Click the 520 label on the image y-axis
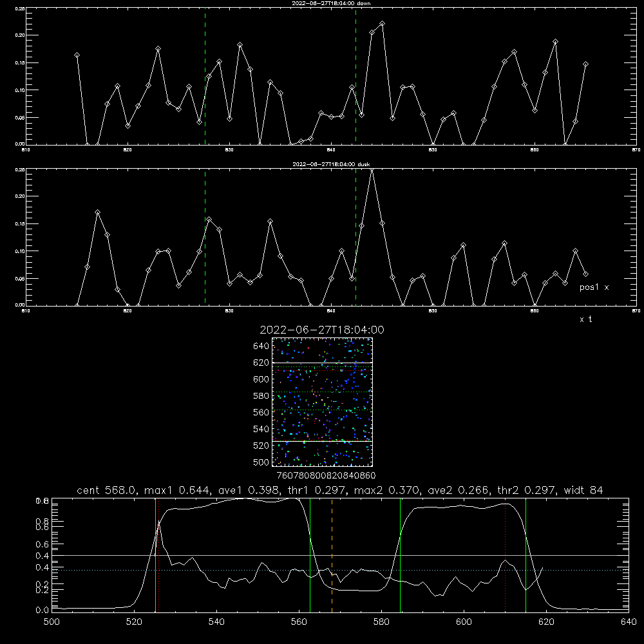 click(261, 446)
